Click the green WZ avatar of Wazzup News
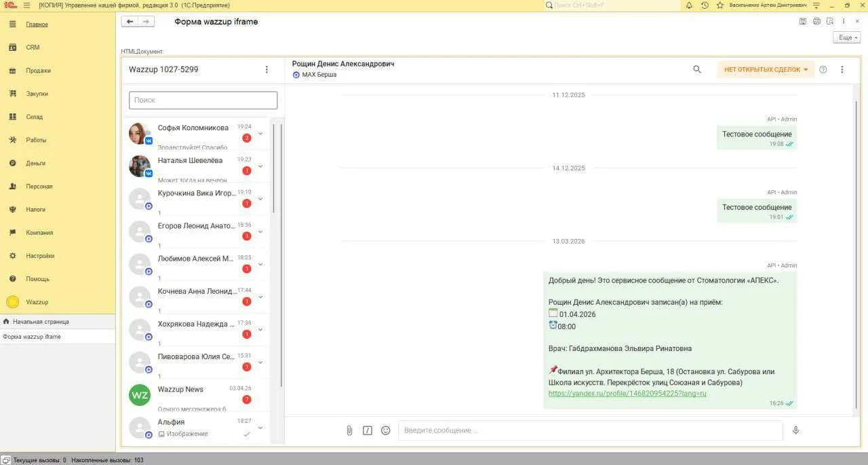 coord(140,395)
